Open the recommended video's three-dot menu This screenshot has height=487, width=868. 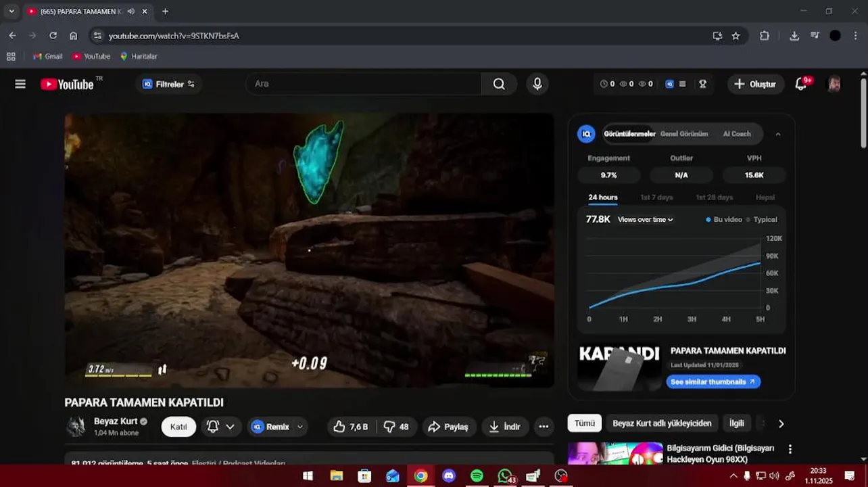pyautogui.click(x=790, y=449)
